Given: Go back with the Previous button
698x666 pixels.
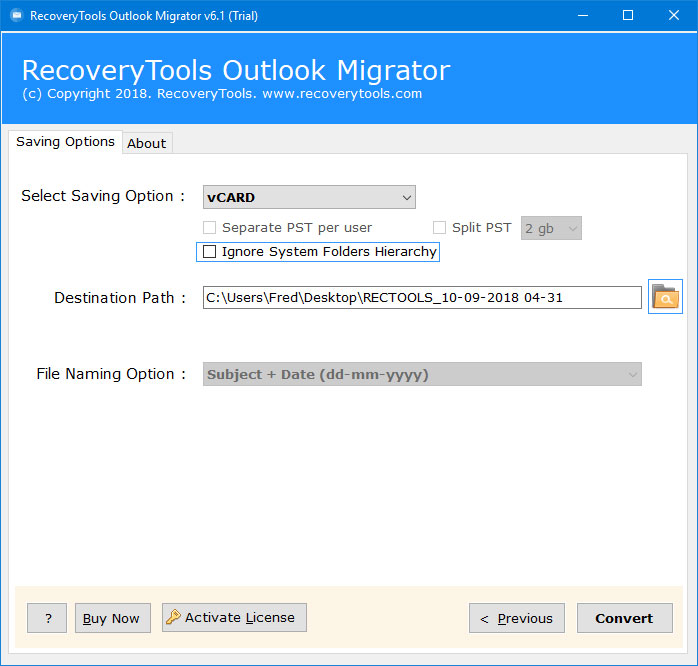Looking at the screenshot, I should pyautogui.click(x=516, y=618).
